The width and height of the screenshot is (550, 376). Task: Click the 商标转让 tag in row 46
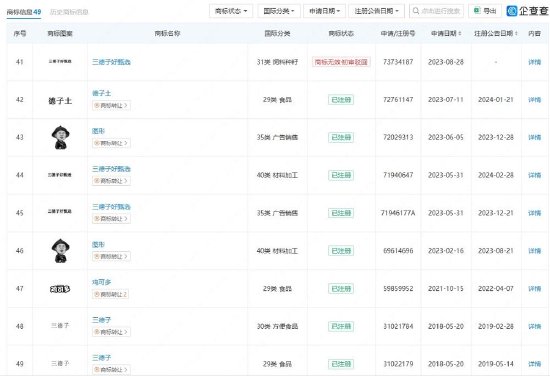click(x=111, y=256)
